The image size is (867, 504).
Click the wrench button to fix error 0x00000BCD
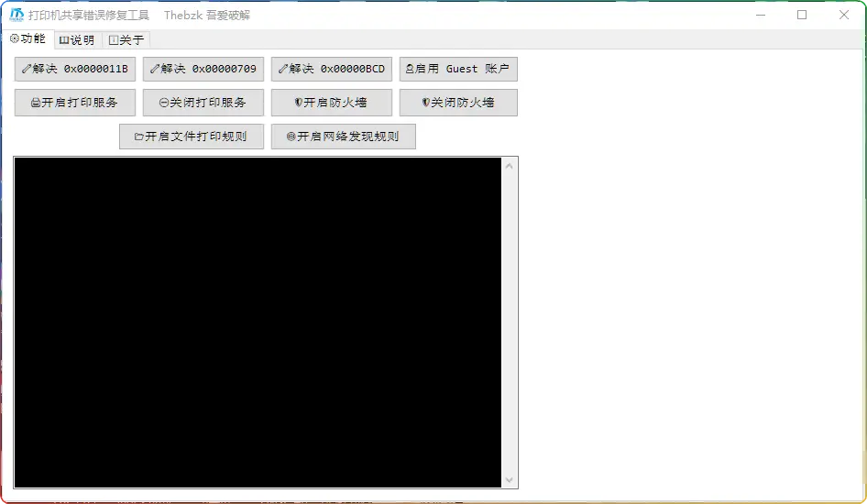click(332, 69)
